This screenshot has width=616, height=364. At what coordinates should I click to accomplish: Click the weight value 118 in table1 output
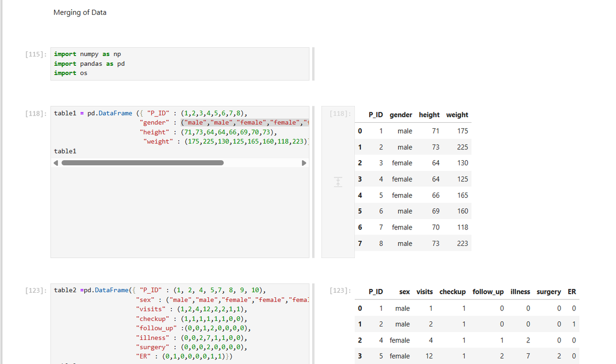pos(463,227)
